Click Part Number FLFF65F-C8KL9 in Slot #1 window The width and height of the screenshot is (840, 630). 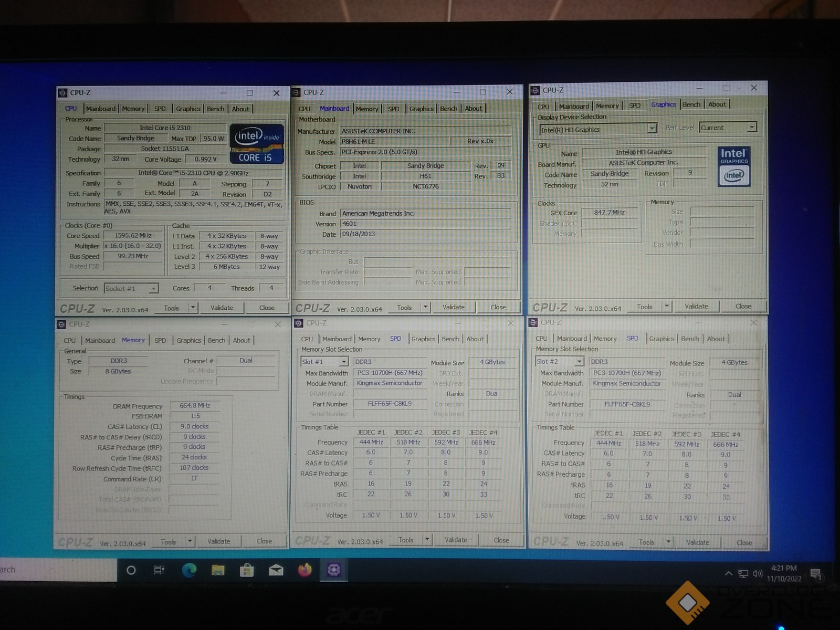point(390,404)
